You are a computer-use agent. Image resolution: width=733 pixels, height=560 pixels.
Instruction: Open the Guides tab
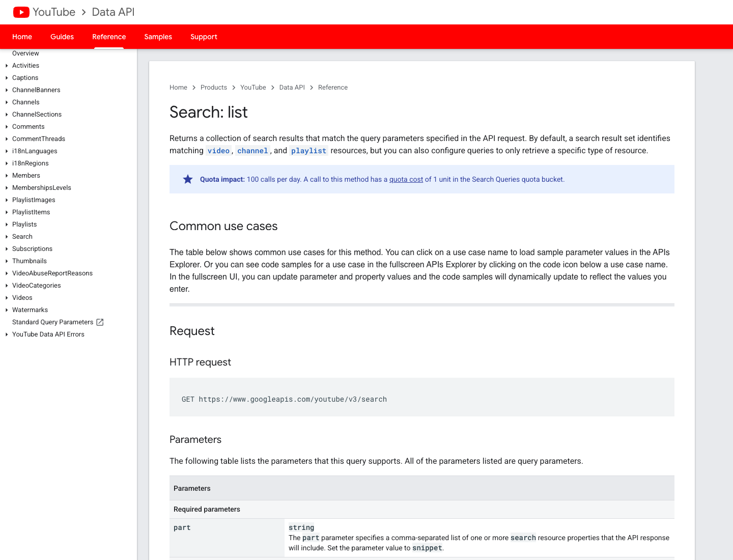pyautogui.click(x=62, y=37)
